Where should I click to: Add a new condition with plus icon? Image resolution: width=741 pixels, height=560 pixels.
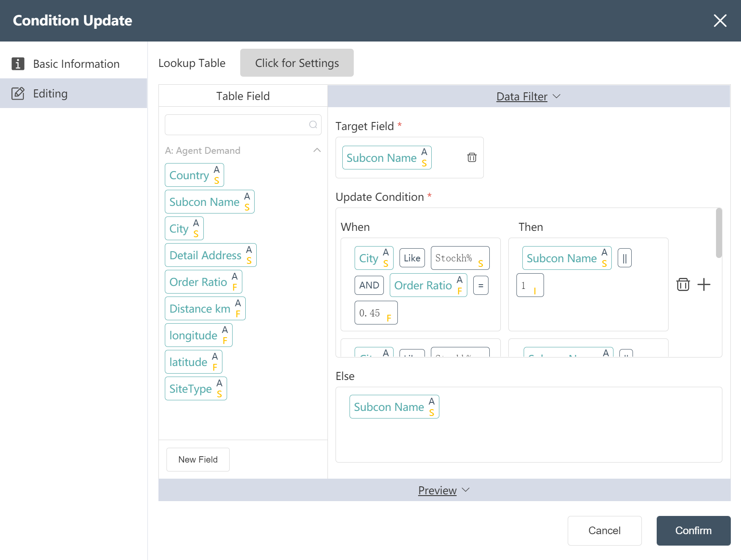[704, 284]
